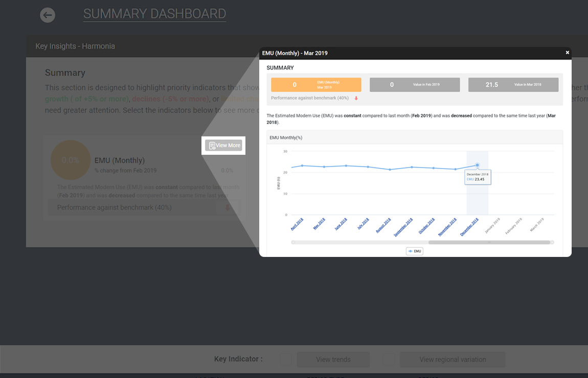Click the View trends button
The width and height of the screenshot is (588, 378).
(333, 359)
